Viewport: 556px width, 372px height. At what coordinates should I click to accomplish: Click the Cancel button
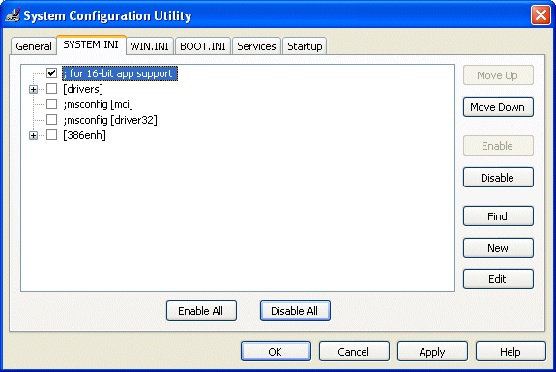click(x=354, y=351)
